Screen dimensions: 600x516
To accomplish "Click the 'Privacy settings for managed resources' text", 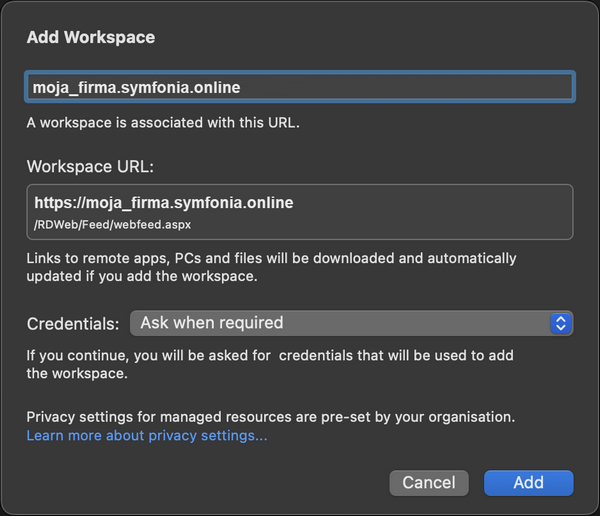I will coord(270,416).
